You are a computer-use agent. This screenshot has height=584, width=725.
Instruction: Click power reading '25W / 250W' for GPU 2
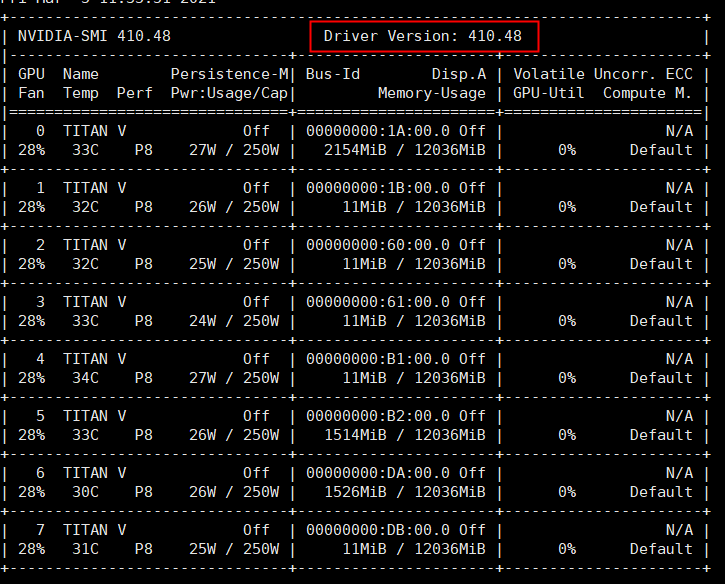click(234, 264)
